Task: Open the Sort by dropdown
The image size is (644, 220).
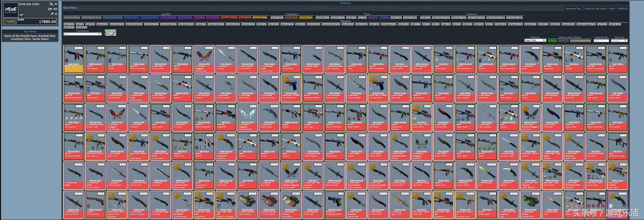Action: click(x=619, y=41)
